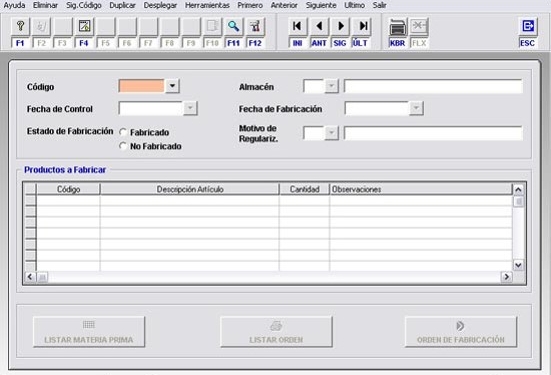
Task: Click the Descripción Artículo column header
Action: (x=190, y=189)
